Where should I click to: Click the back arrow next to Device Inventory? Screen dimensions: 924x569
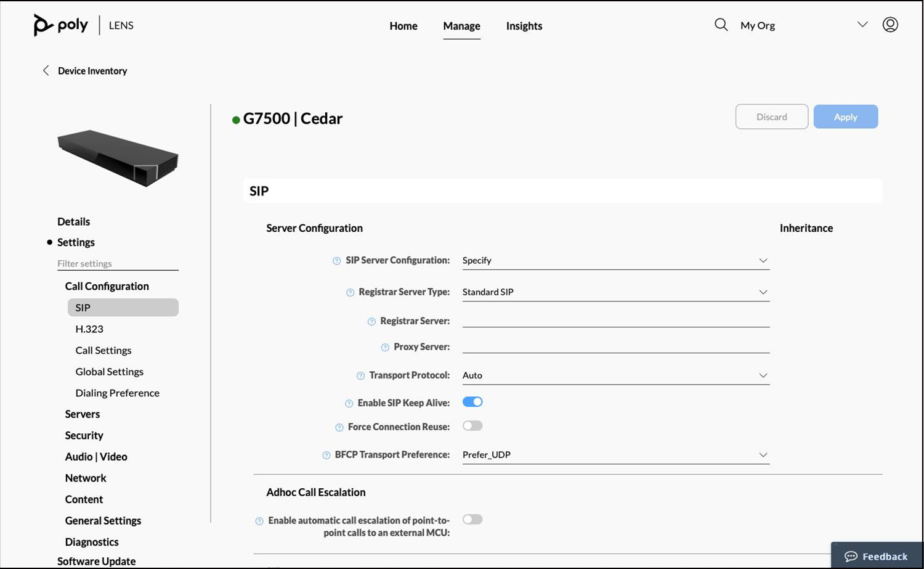coord(46,70)
